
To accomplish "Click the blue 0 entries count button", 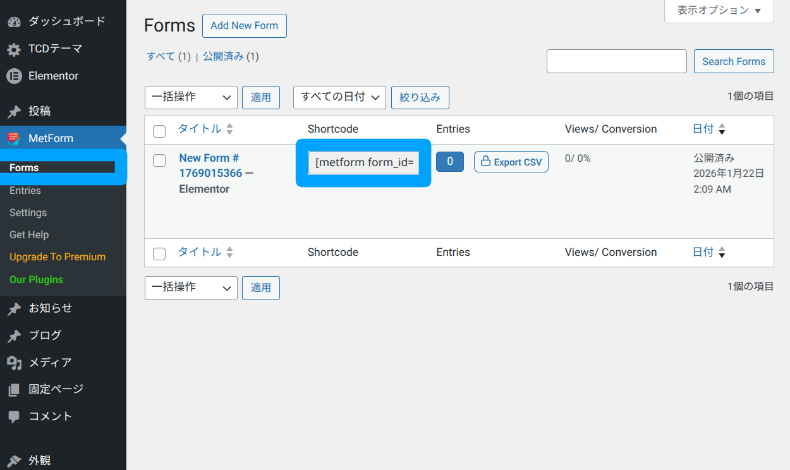I will [x=450, y=161].
